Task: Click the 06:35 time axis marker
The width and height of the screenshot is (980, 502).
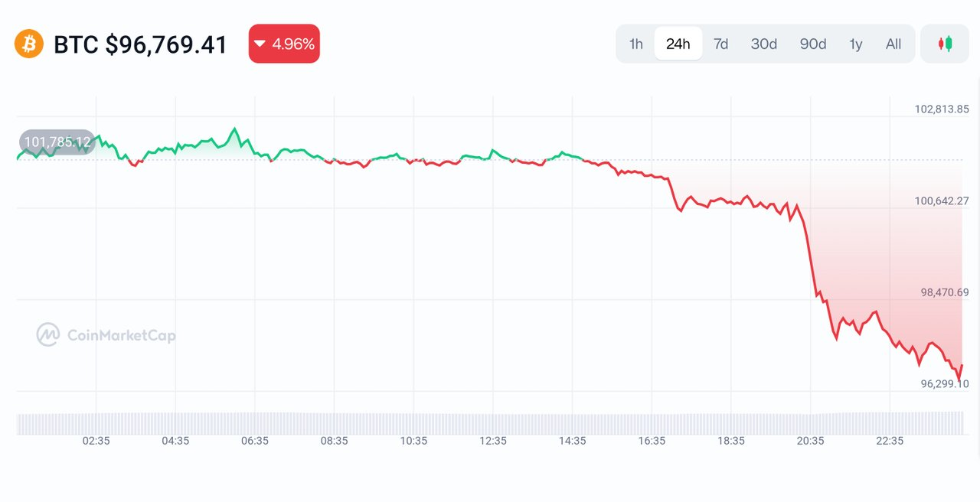Action: (x=254, y=441)
